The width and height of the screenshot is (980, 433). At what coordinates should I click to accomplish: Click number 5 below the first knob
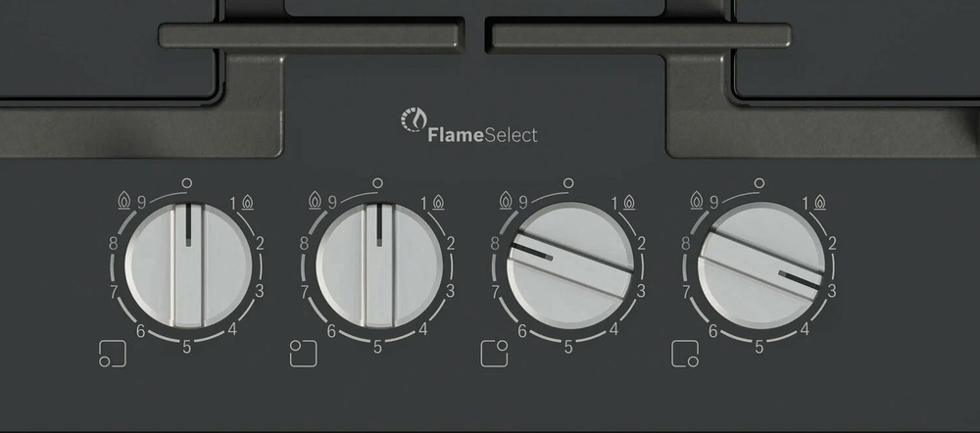coord(187,348)
